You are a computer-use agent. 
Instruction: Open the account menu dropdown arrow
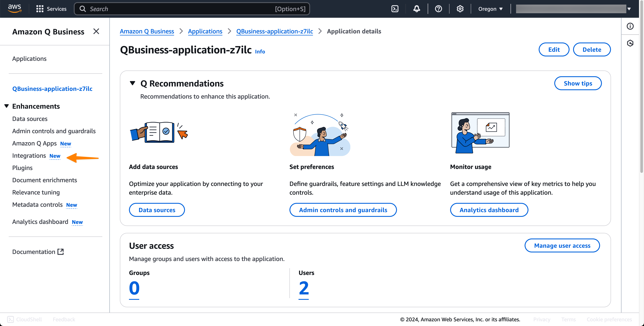(629, 9)
